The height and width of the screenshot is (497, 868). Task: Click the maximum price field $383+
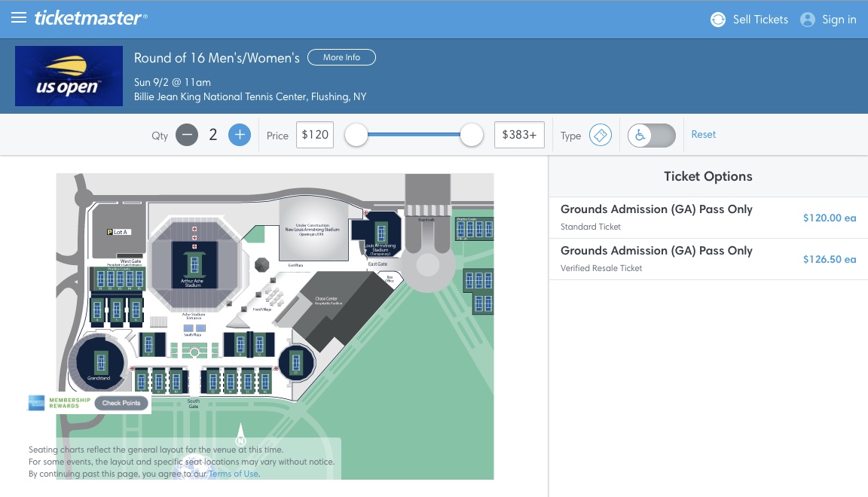tap(519, 135)
